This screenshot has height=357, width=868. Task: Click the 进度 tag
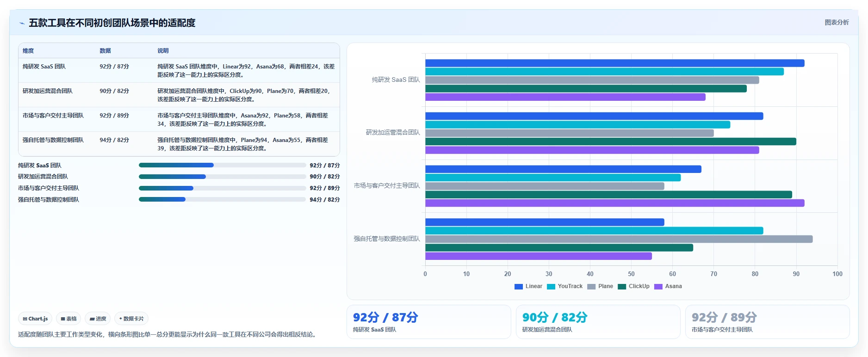pos(98,319)
